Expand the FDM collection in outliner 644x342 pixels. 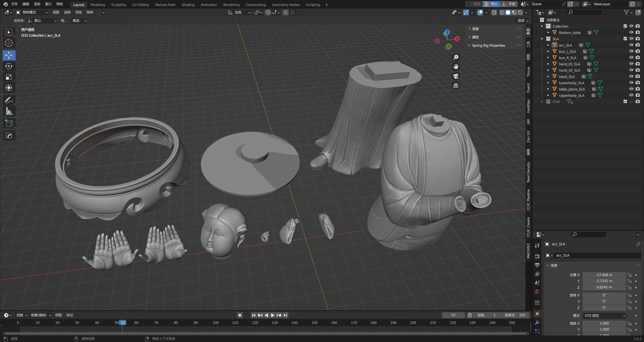click(542, 102)
